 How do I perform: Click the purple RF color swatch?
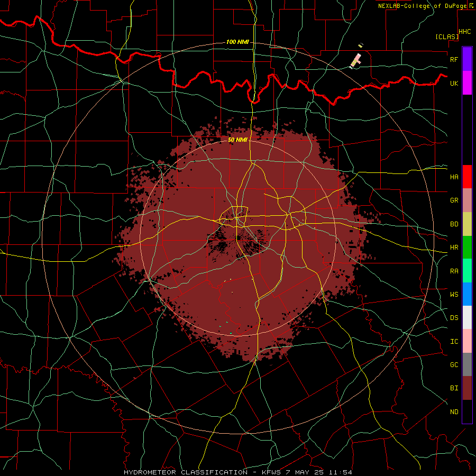pos(467,59)
